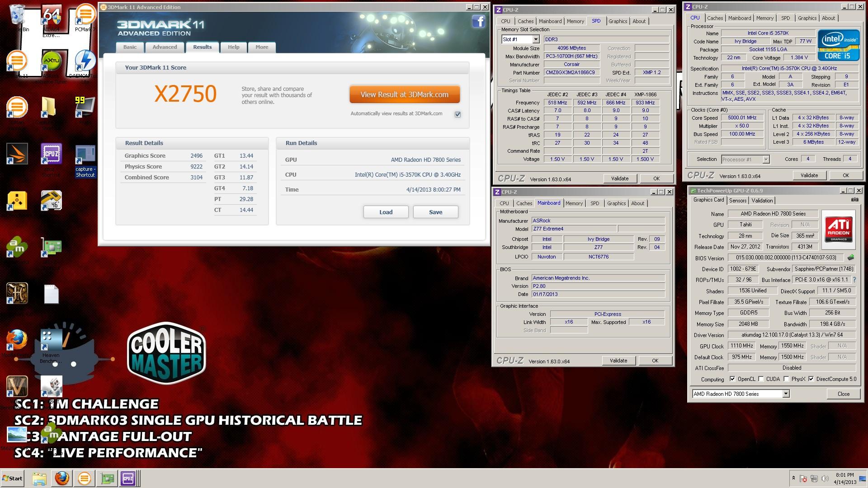Open the Sensors tab in GPU-Z

(737, 201)
